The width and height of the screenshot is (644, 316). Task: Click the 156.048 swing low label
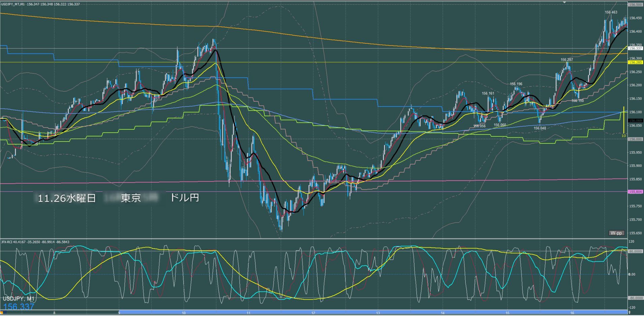[x=539, y=128]
